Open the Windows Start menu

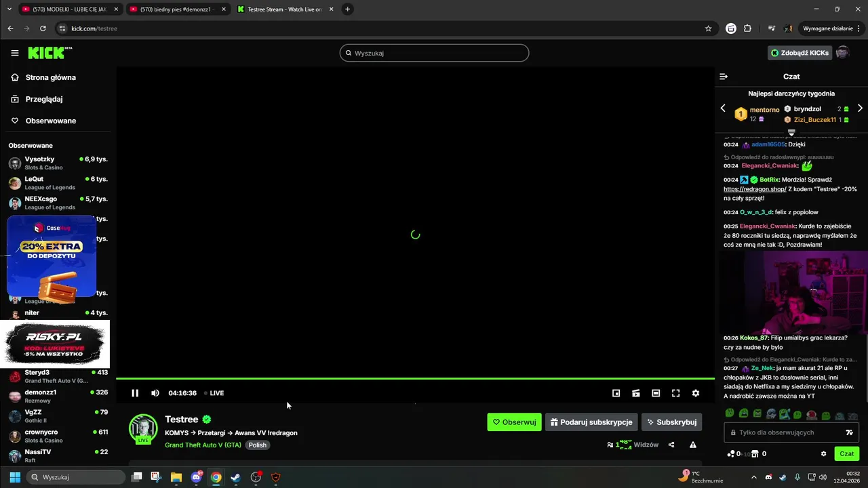point(15,477)
